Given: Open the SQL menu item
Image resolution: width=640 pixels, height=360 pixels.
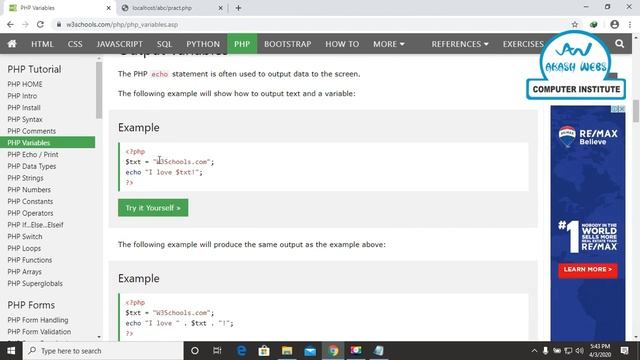Looking at the screenshot, I should [164, 44].
